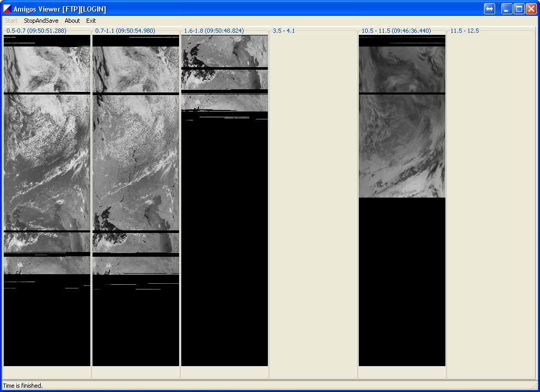540x392 pixels.
Task: Select the 10.5 - 11.5 infrared channel image
Action: coord(402,200)
